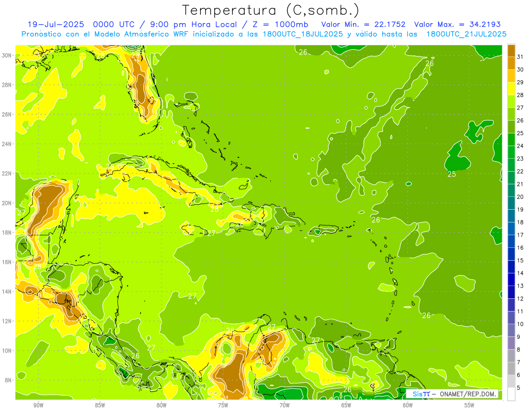The height and width of the screenshot is (411, 532).
Task: Click the 28N latitude axis label
Action: (x=7, y=85)
